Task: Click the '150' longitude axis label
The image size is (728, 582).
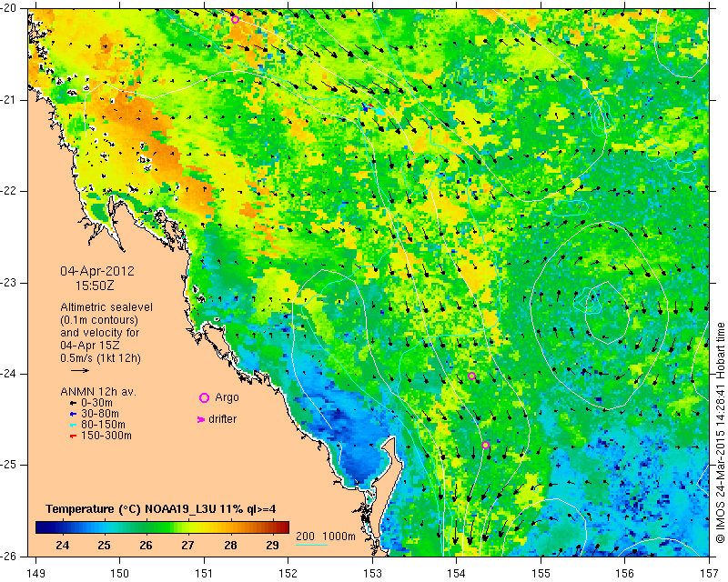Action: tap(120, 574)
